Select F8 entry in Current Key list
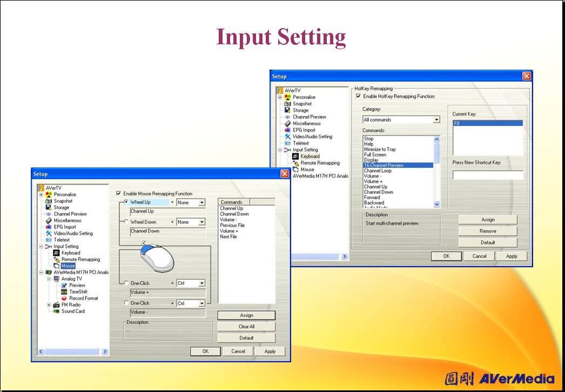 488,123
